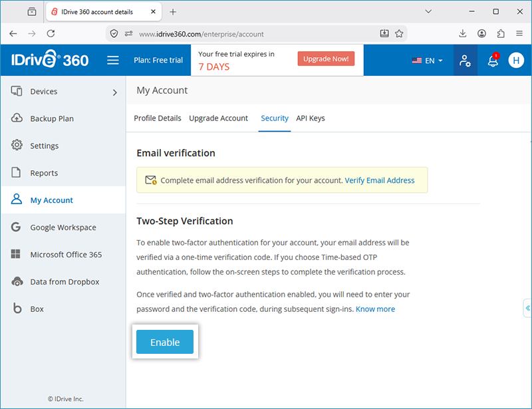
Task: Click Know more link
Action: 375,309
